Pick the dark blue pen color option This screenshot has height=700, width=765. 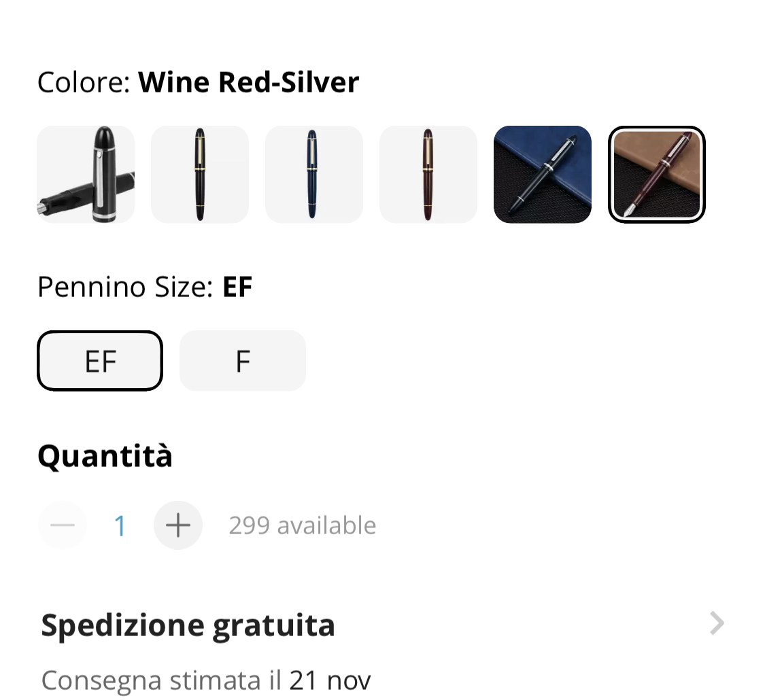(314, 174)
